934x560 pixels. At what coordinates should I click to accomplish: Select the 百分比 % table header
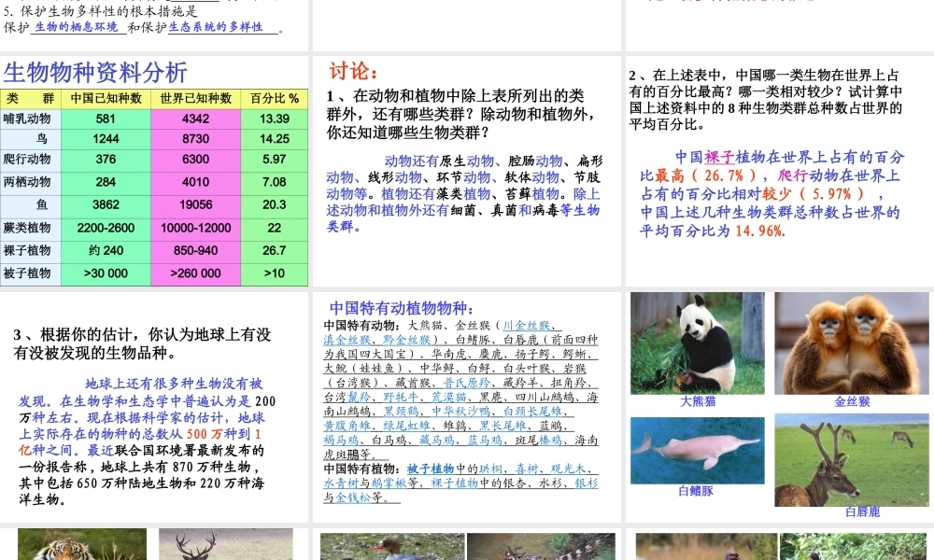275,99
